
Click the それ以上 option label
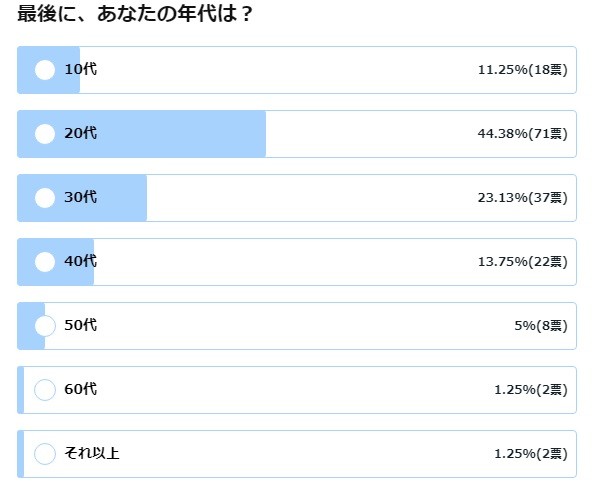(x=92, y=454)
